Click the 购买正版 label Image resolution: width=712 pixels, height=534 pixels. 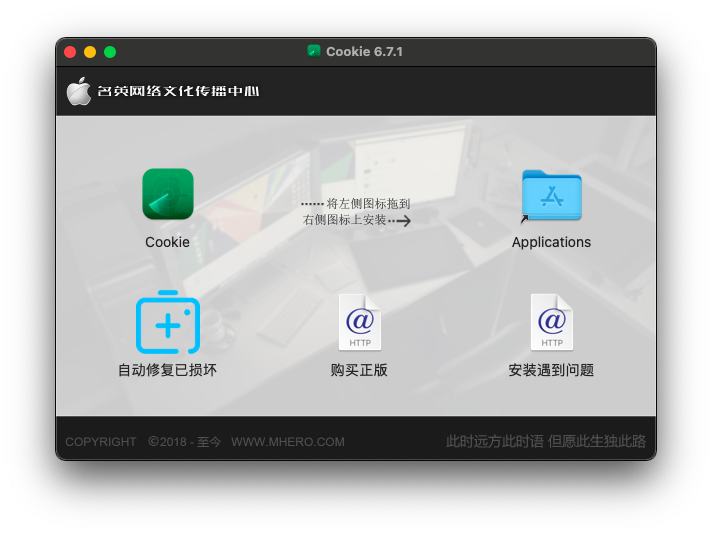359,370
